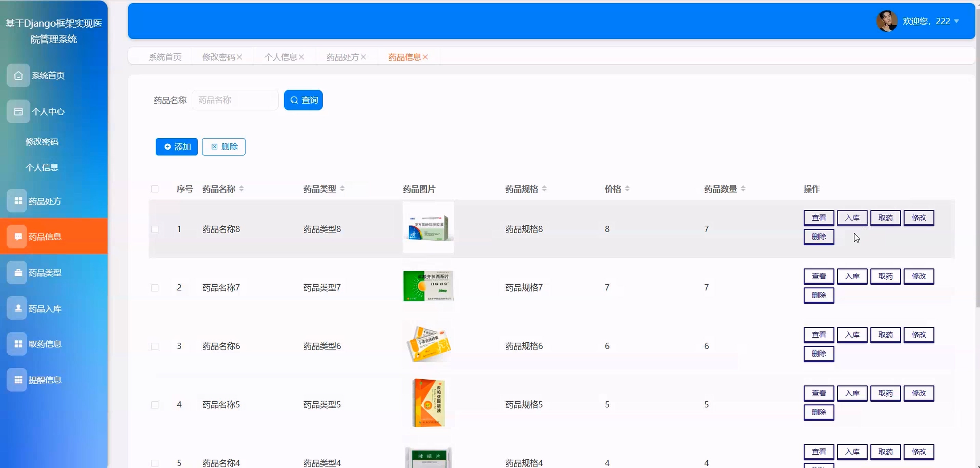Click the 药品类型 briefcase icon
This screenshot has width=980, height=468.
point(18,273)
